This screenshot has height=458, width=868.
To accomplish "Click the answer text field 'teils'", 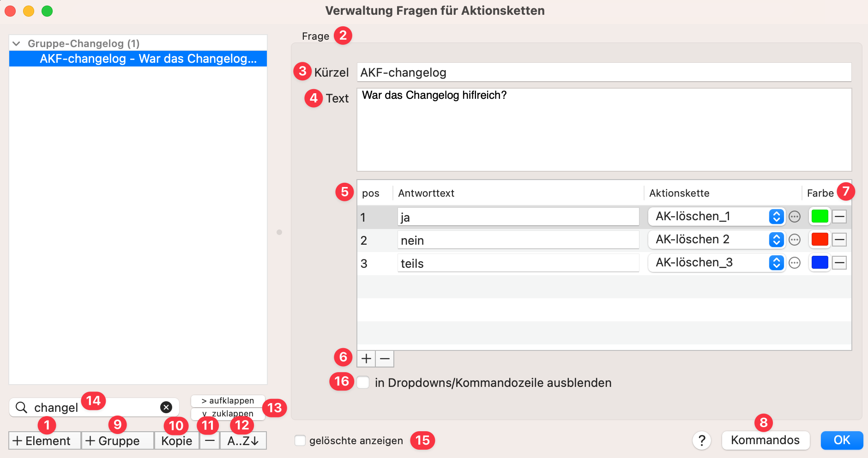I will pyautogui.click(x=518, y=263).
